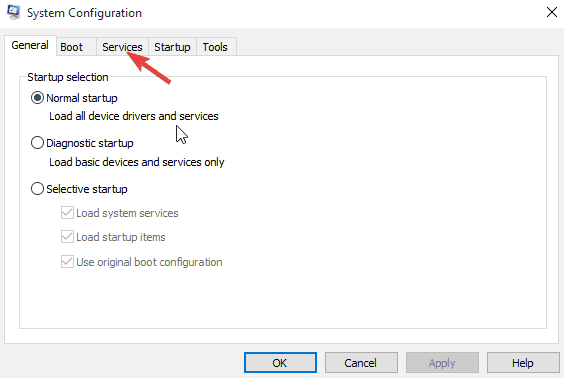Click the System Configuration app icon in title bar
The image size is (564, 378).
(14, 12)
